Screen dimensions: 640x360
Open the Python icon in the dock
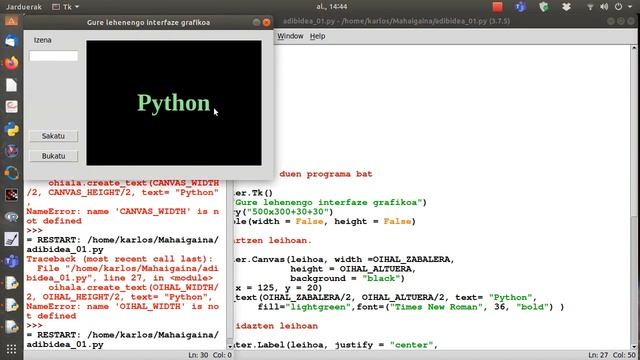pyautogui.click(x=11, y=129)
